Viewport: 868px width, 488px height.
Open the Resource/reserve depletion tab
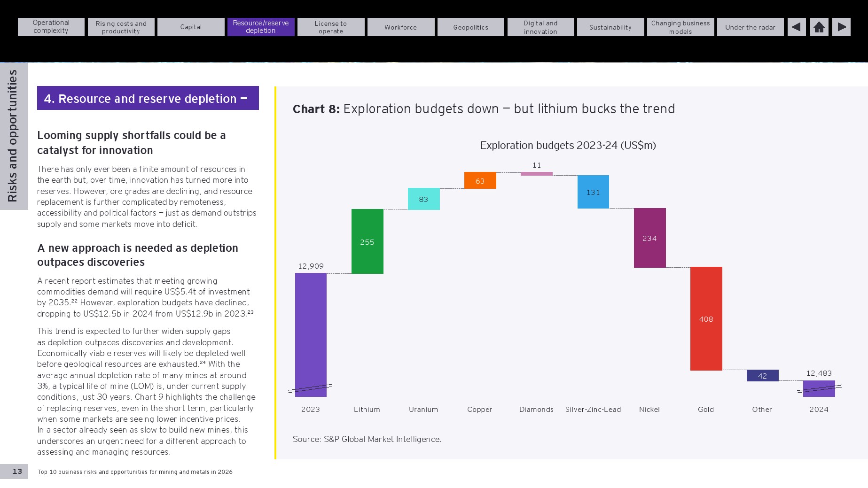261,27
